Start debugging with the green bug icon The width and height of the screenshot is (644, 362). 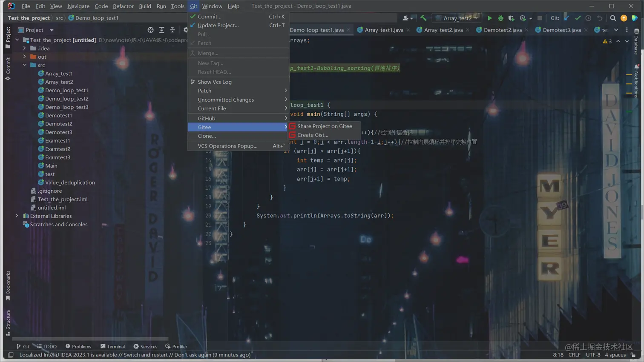[500, 18]
